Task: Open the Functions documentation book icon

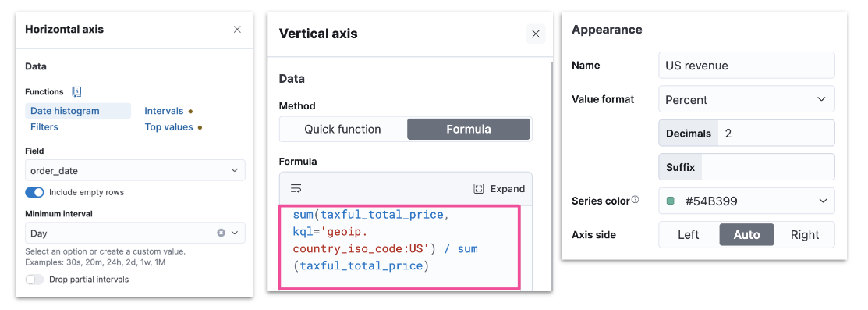Action: point(77,91)
